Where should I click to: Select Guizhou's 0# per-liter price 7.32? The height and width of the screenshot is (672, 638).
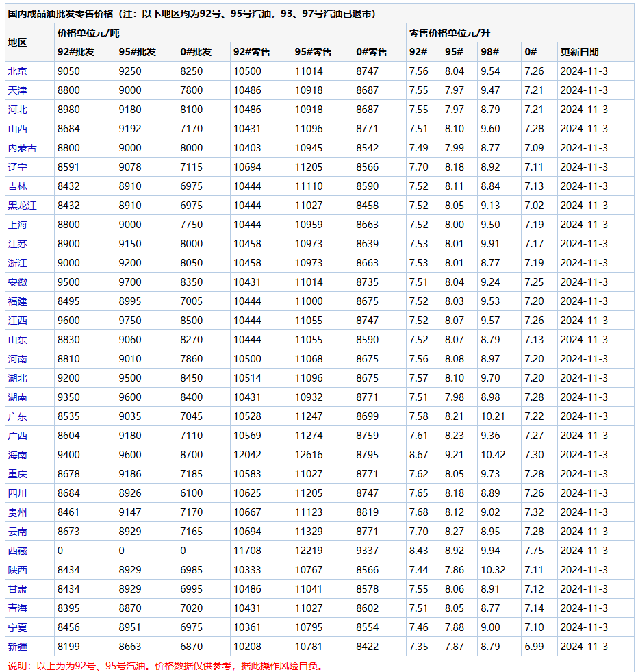point(534,512)
